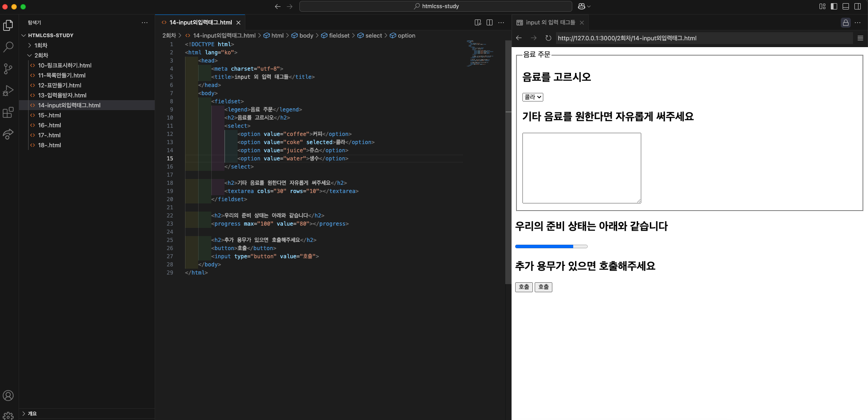The height and width of the screenshot is (420, 868).
Task: Toggle the secondary sidebar visibility
Action: pos(858,6)
